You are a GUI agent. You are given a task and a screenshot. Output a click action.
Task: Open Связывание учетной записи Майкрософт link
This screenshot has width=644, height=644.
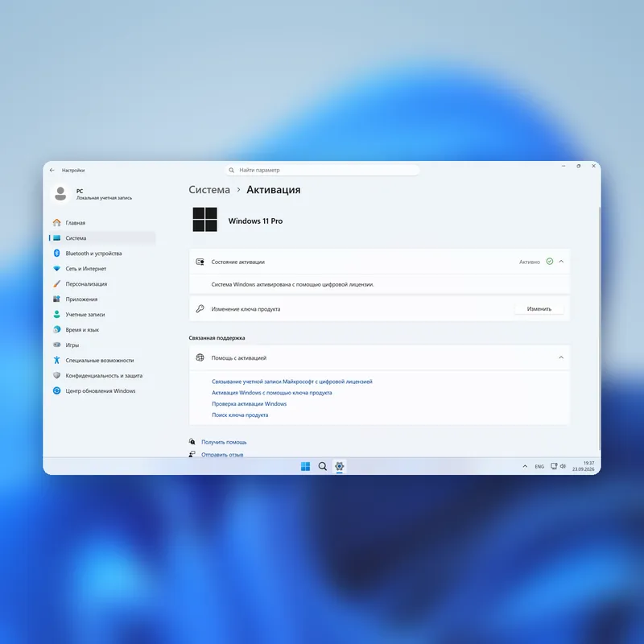coord(292,382)
